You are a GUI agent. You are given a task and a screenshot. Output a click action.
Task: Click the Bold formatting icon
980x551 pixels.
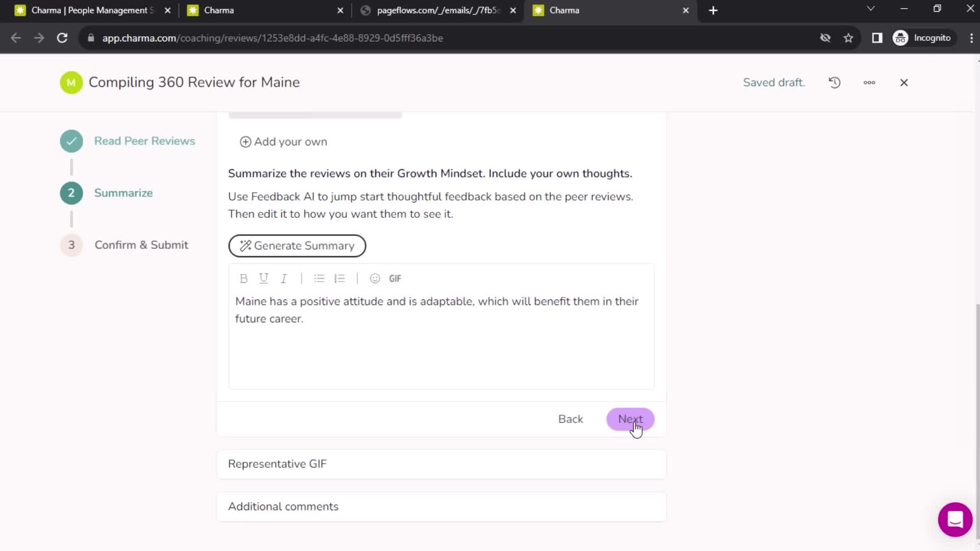[x=243, y=278]
